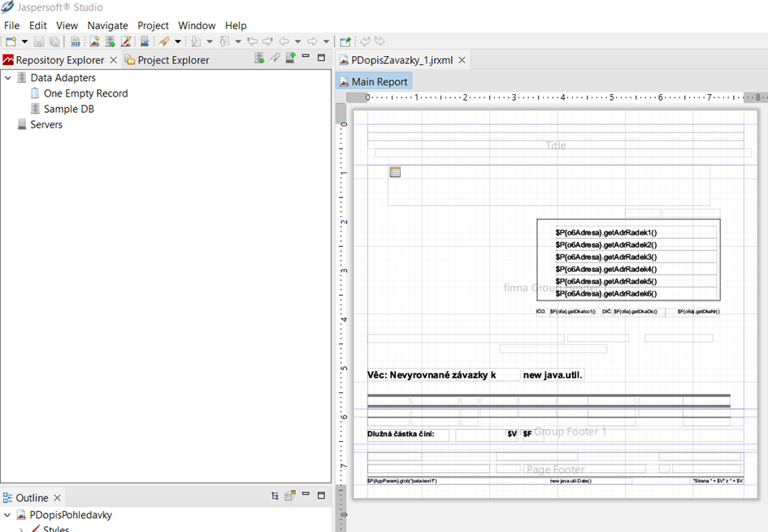
Task: Maximize the Outline panel
Action: coord(321,495)
